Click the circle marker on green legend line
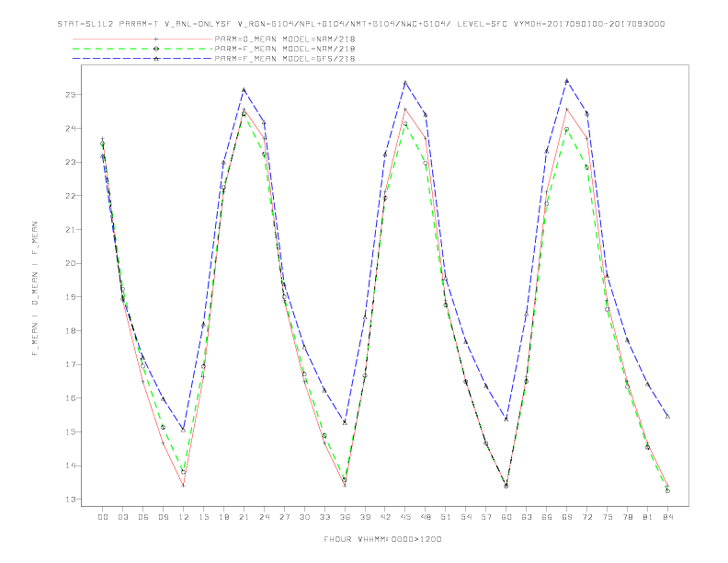Screen dimensions: 728x563 coord(156,49)
